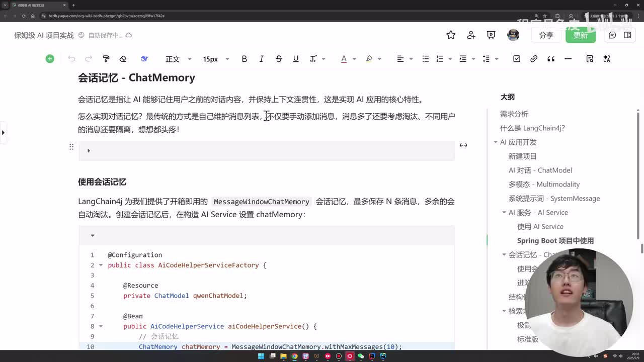644x362 pixels.
Task: Go to 使用 AI Service outline entry
Action: [540, 227]
